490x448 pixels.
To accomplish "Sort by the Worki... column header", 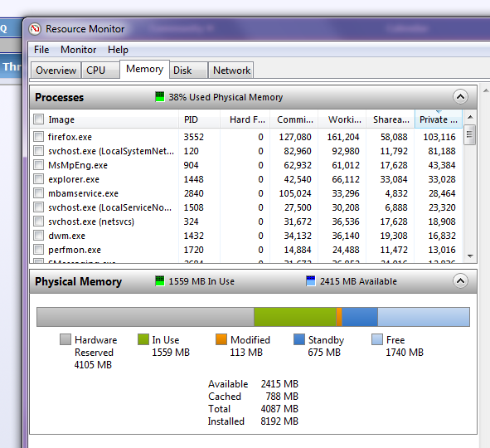I will tap(342, 119).
